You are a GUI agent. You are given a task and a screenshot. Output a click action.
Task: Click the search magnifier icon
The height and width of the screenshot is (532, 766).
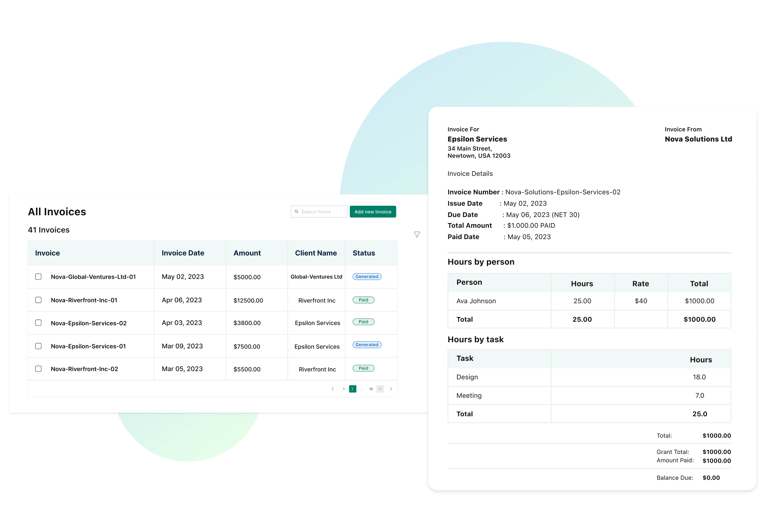[296, 212]
